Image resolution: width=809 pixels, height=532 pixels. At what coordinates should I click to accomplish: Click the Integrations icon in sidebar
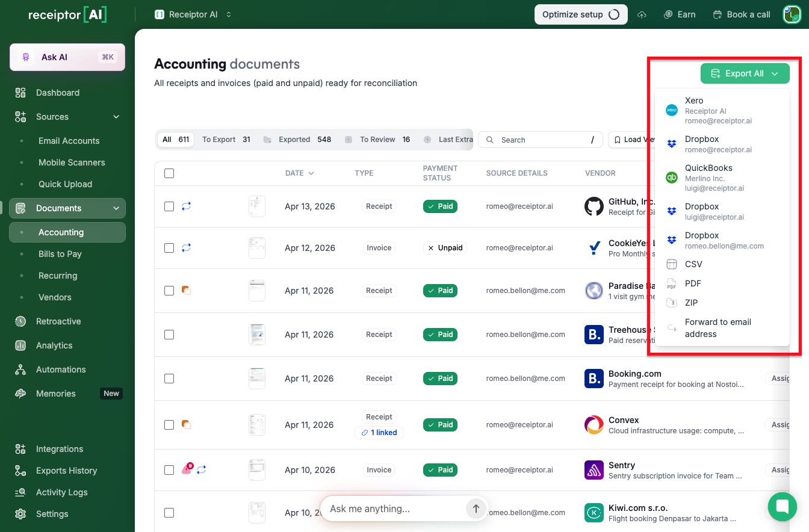pos(20,449)
